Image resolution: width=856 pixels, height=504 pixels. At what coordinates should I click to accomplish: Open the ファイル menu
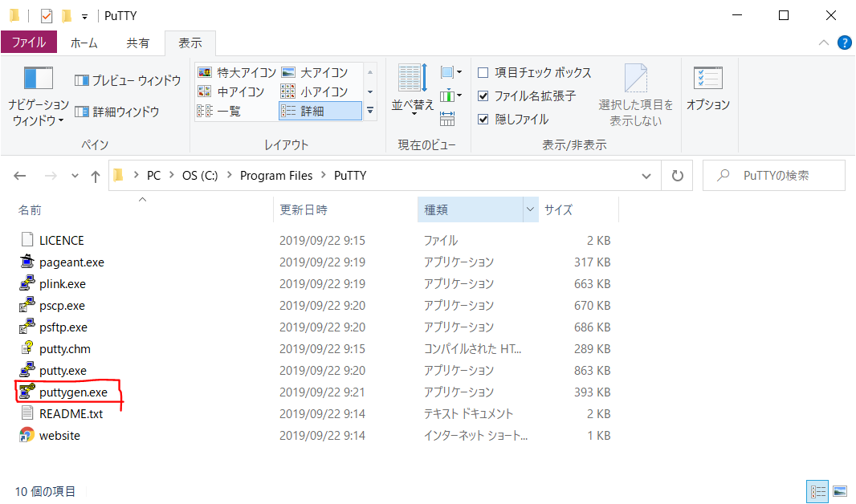[30, 43]
